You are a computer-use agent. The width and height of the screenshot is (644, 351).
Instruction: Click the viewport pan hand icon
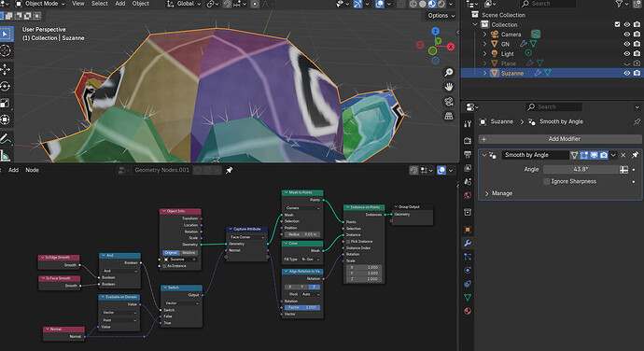449,87
